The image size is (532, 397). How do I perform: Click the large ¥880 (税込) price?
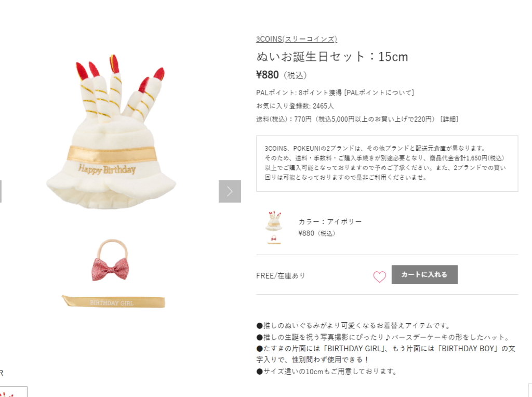pos(281,75)
